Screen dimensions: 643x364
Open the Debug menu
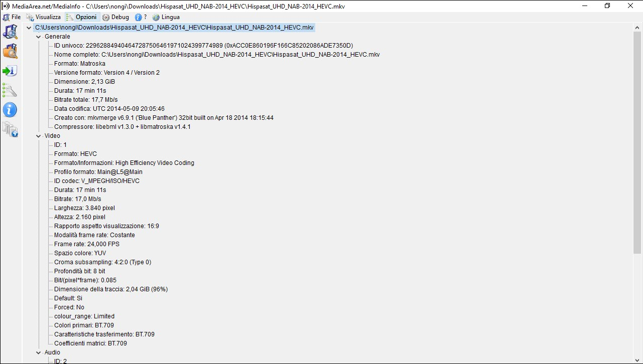(116, 17)
